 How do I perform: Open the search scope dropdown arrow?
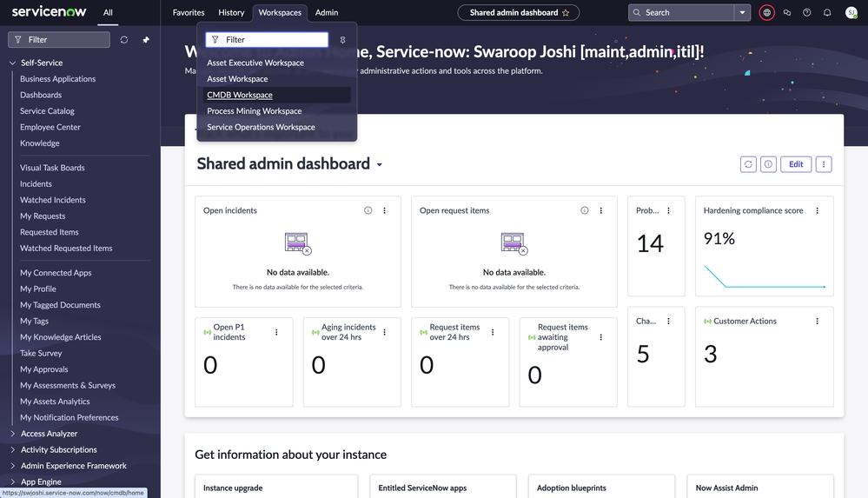[x=742, y=12]
